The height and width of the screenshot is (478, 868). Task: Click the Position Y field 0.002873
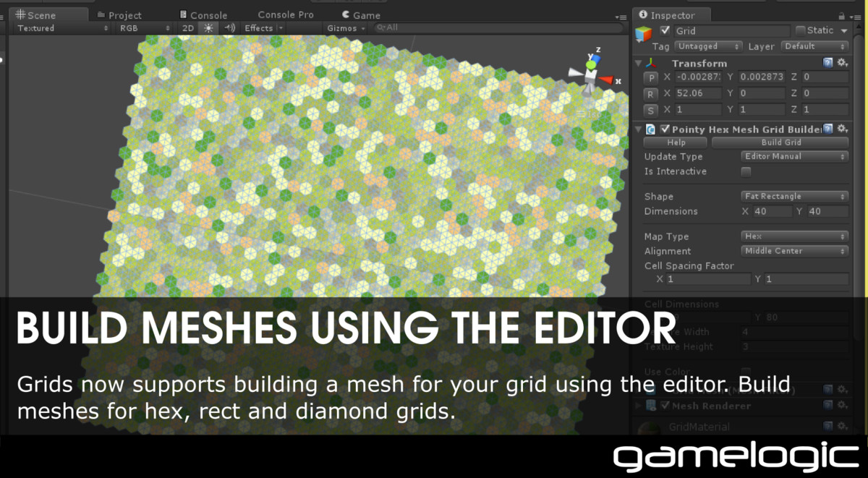pyautogui.click(x=761, y=76)
